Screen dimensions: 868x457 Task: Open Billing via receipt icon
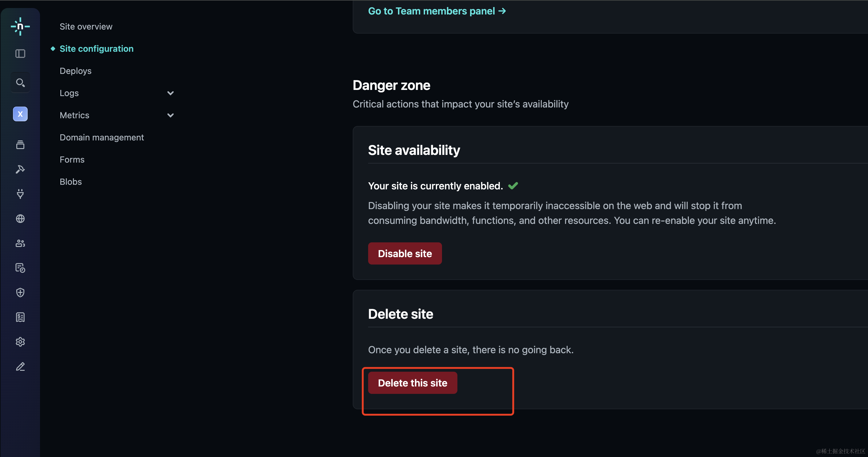click(20, 317)
